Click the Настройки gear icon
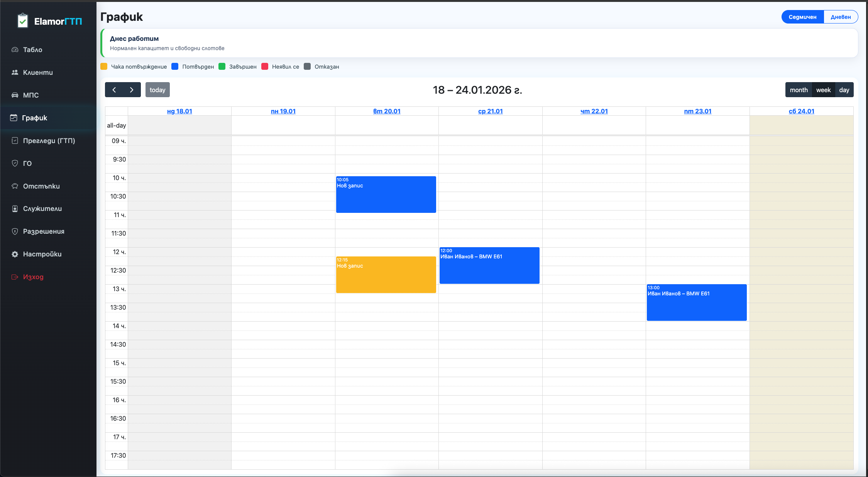This screenshot has width=868, height=477. (15, 254)
